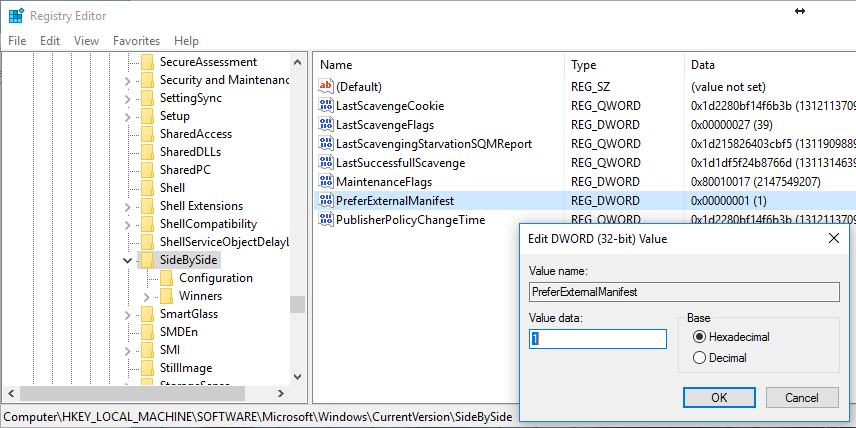Click the ShellCompatibility folder icon
The height and width of the screenshot is (428, 856).
pyautogui.click(x=148, y=224)
